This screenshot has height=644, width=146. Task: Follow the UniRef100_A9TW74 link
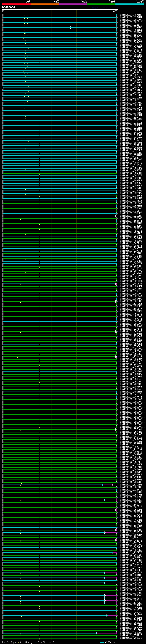(x=131, y=87)
